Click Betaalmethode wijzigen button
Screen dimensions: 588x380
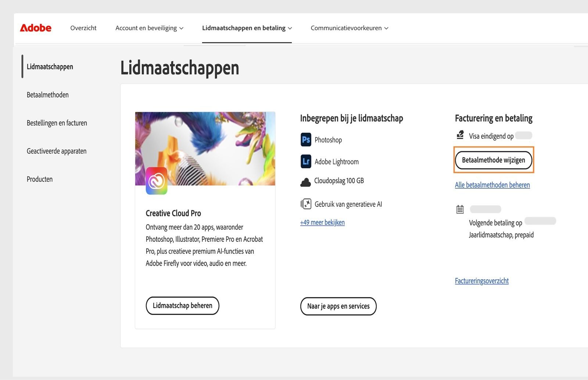tap(494, 160)
